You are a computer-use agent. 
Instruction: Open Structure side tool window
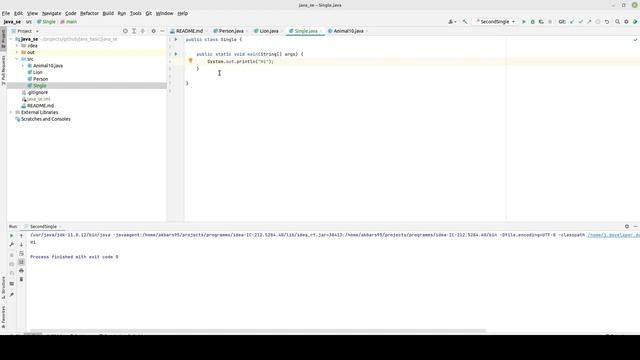pos(3,288)
